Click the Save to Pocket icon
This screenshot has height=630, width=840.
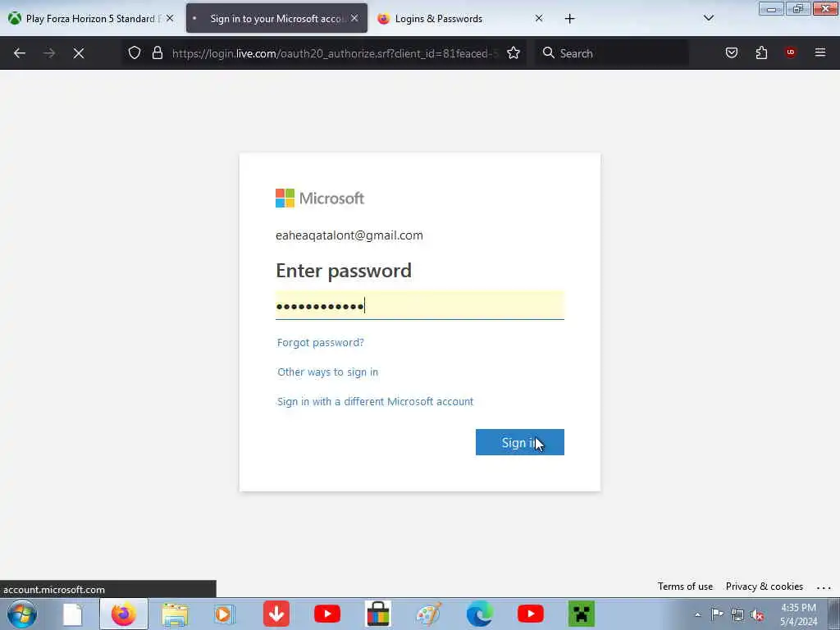click(x=731, y=52)
